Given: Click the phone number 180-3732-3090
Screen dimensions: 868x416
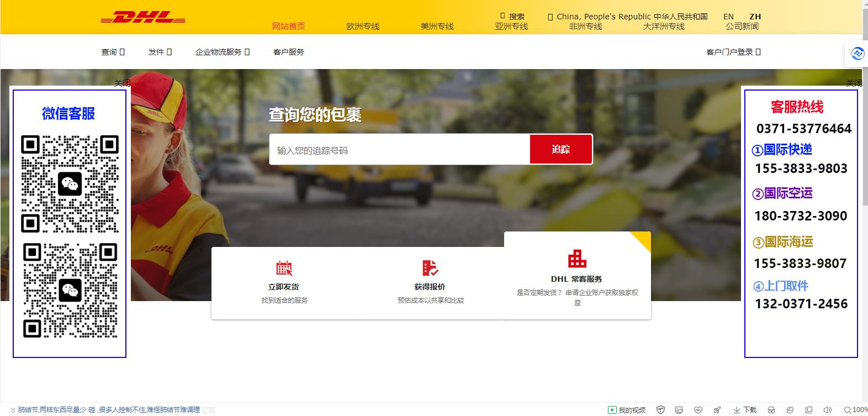Looking at the screenshot, I should point(801,216).
